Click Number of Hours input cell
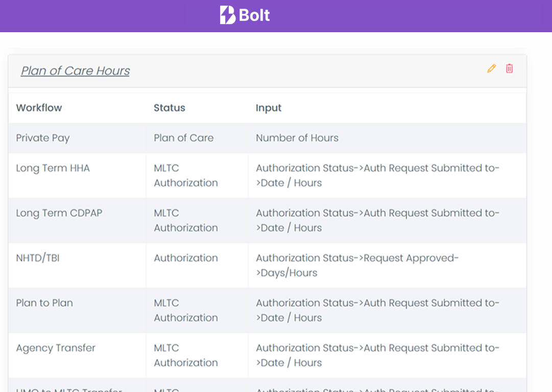This screenshot has width=552, height=392. pos(297,138)
